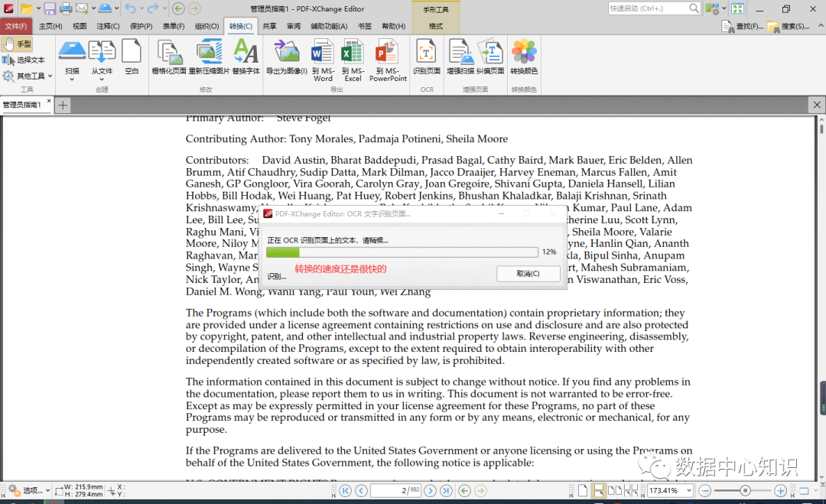Image resolution: width=826 pixels, height=504 pixels.
Task: Click the zoom slider handle
Action: (x=745, y=491)
